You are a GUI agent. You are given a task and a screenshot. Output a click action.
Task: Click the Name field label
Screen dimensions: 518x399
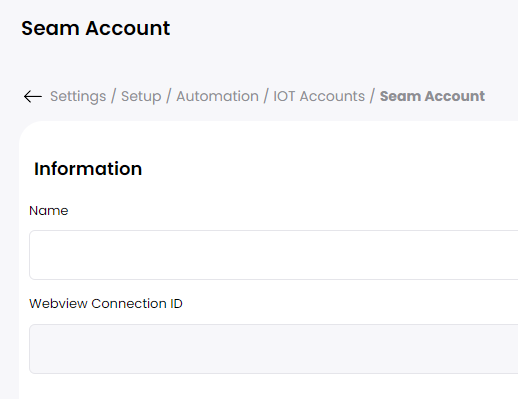click(49, 211)
